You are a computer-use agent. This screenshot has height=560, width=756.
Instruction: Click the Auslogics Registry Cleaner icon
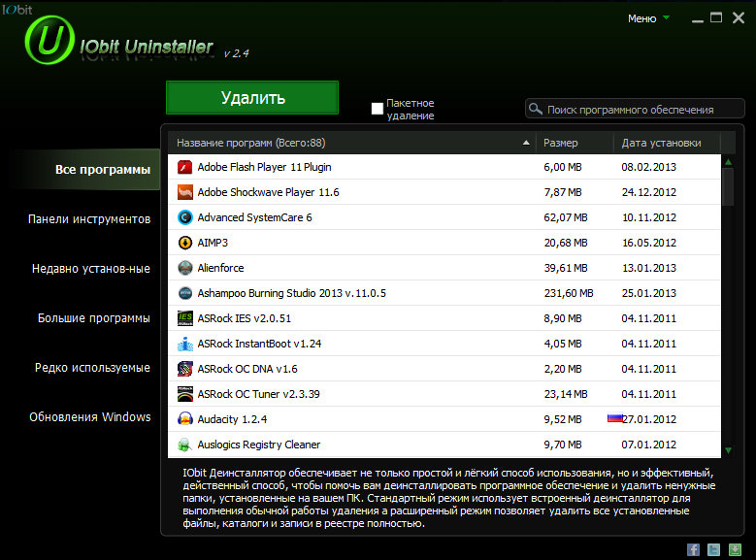click(x=184, y=445)
